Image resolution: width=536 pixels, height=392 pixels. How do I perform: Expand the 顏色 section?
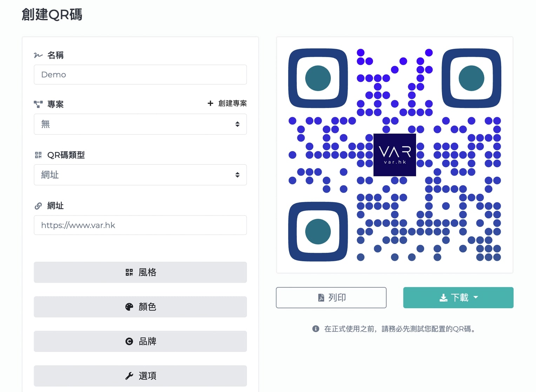tap(140, 307)
